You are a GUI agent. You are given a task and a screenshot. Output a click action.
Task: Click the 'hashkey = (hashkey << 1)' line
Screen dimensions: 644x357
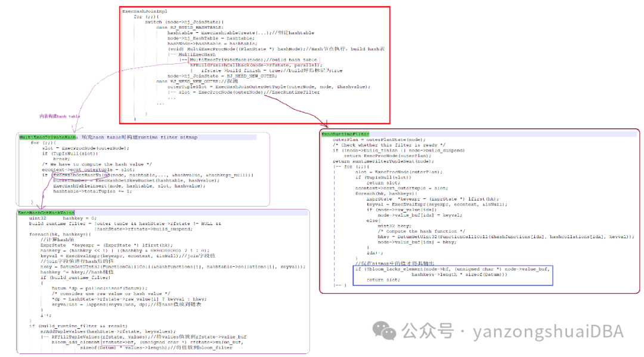[125, 251]
